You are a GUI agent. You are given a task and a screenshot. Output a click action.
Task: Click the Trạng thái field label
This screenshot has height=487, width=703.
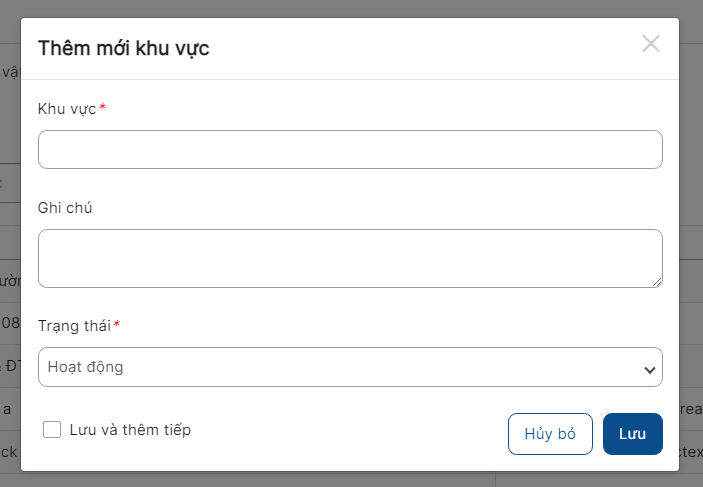coord(74,325)
